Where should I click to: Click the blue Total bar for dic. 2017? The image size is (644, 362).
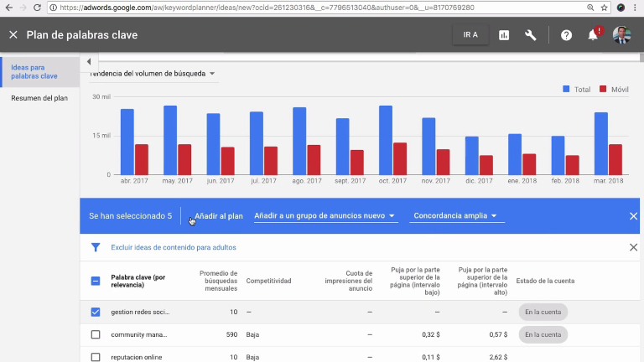point(471,156)
